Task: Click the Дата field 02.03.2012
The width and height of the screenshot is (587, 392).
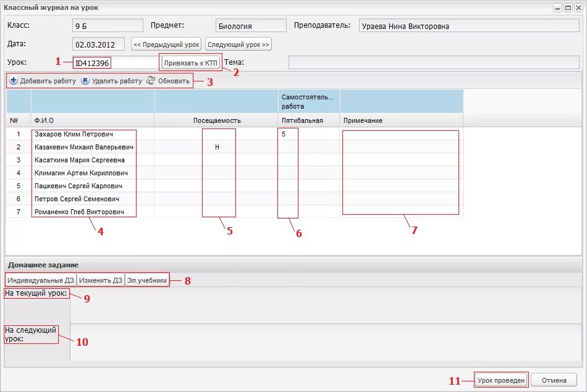Action: tap(98, 44)
